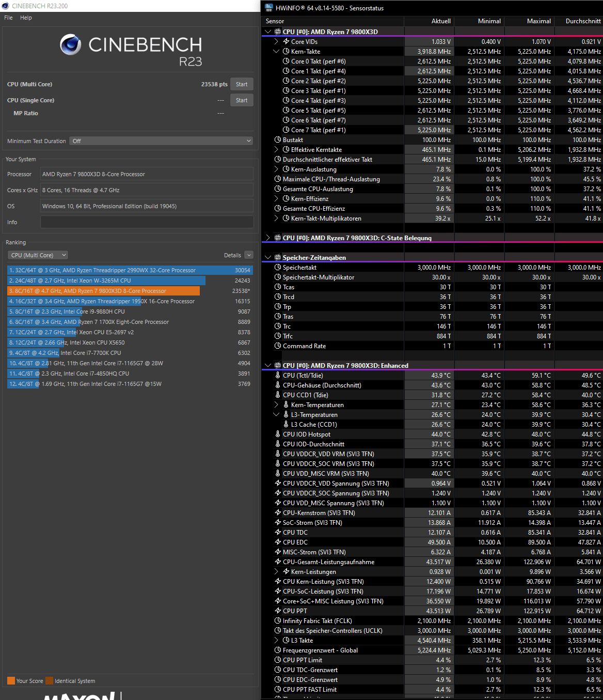Open the Help menu in Cinebench
Viewport: 603px width, 700px height.
coord(26,18)
